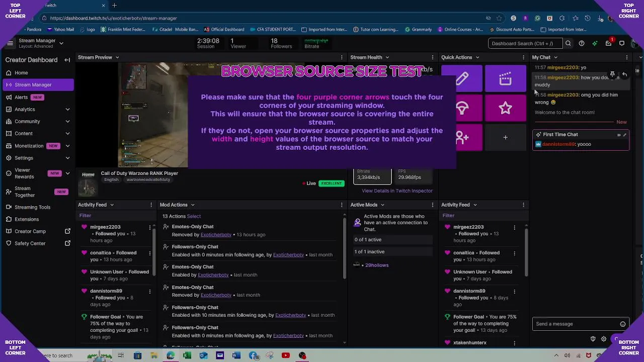The height and width of the screenshot is (362, 644).
Task: Expand the Active Mods panel dropdown
Action: pyautogui.click(x=382, y=205)
